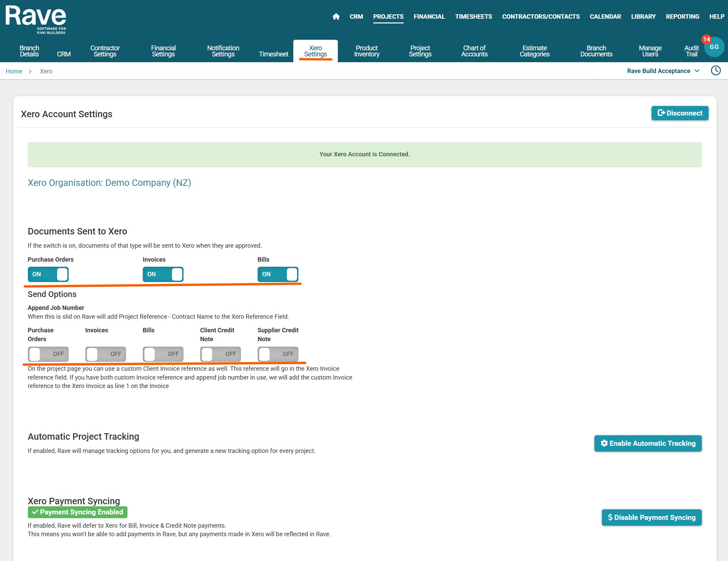Open the Audit Trail tab
Viewport: 728px width, 561px height.
click(x=691, y=51)
